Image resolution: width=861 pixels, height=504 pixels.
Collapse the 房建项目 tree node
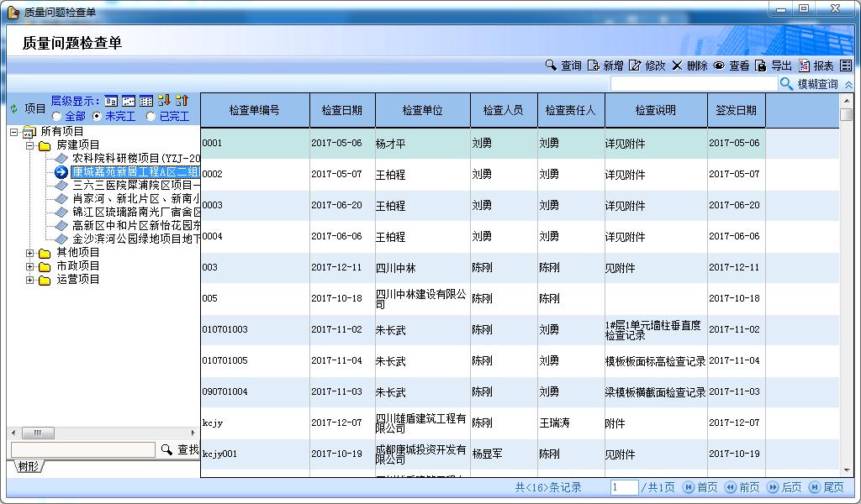[x=30, y=145]
